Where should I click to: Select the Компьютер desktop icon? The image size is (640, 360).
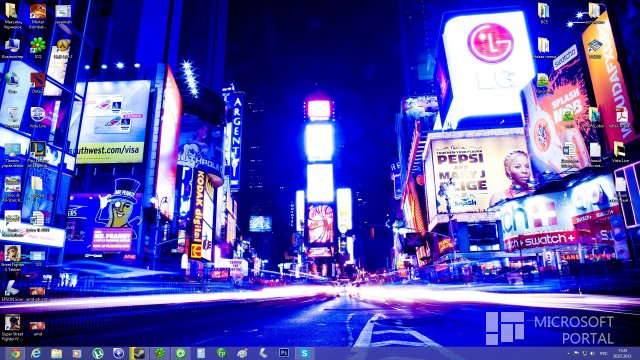pyautogui.click(x=12, y=49)
